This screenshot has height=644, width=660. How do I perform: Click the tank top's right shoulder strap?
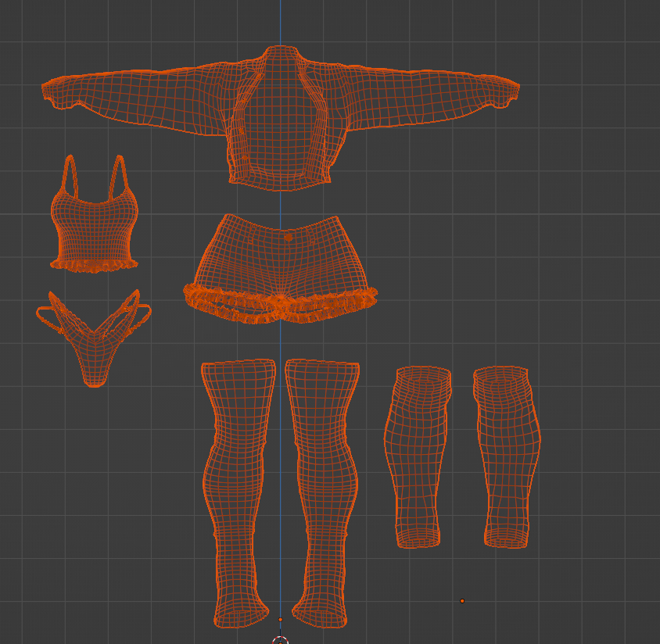click(x=119, y=175)
